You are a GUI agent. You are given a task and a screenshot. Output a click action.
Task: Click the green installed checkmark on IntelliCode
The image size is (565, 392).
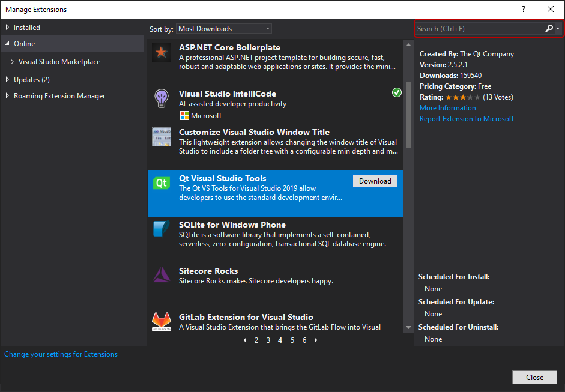(396, 92)
